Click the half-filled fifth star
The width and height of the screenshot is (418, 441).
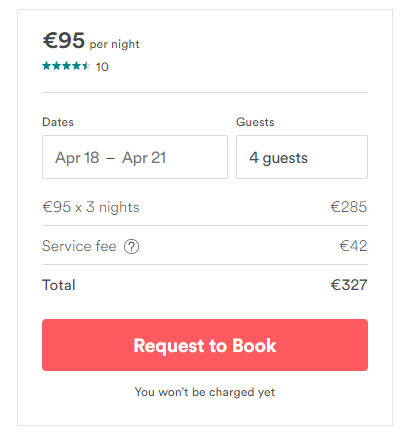[x=86, y=66]
